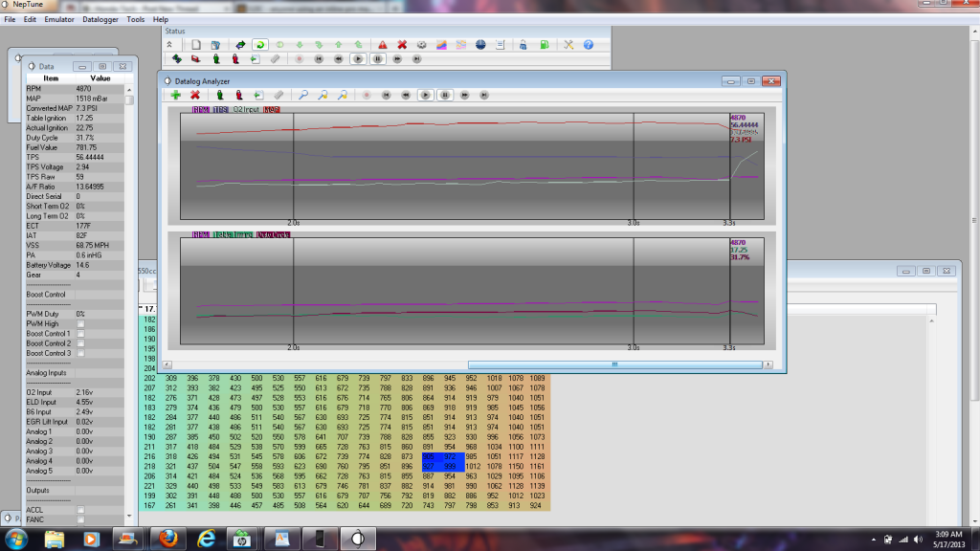Toggle ACCL output checkbox
Screen dimensions: 980x551
[80, 509]
